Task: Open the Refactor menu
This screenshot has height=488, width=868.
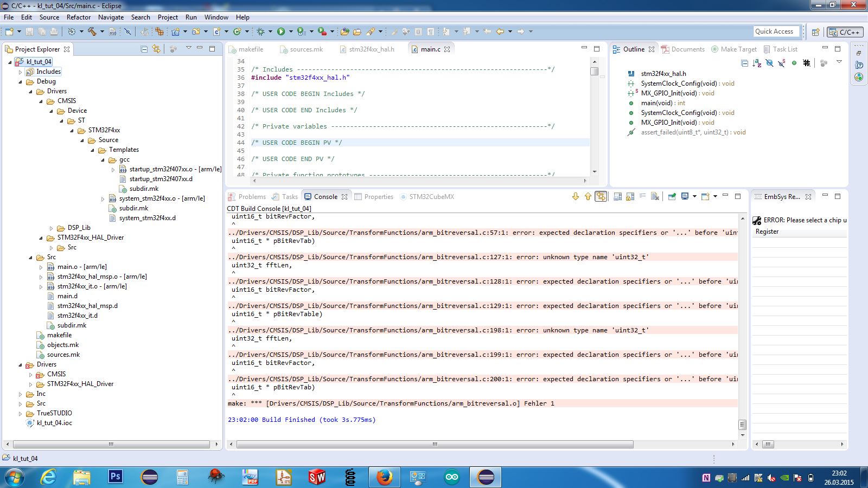Action: pos(79,17)
